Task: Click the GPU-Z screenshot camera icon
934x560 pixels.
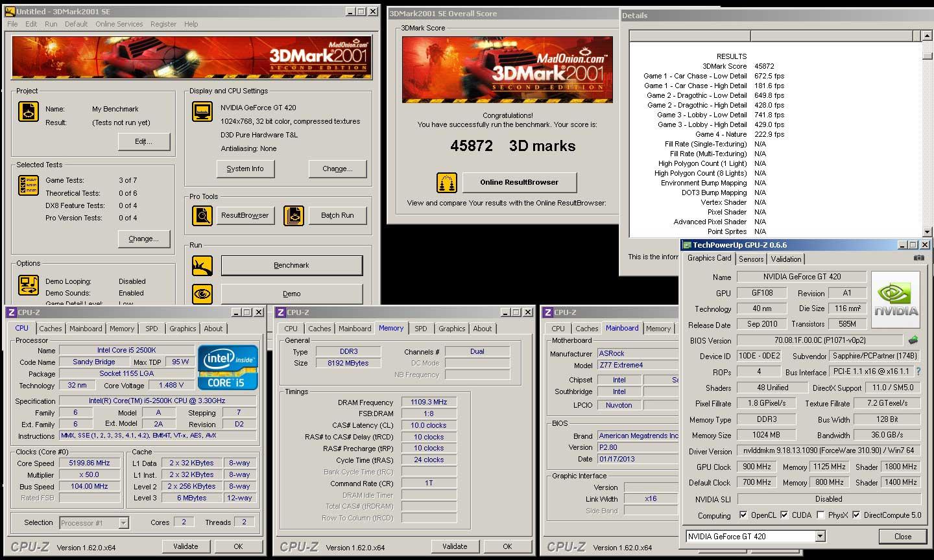Action: click(x=919, y=258)
